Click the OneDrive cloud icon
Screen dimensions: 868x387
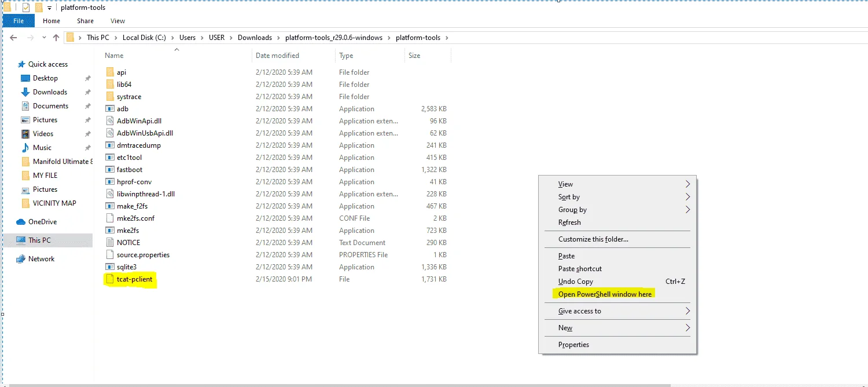coord(21,222)
